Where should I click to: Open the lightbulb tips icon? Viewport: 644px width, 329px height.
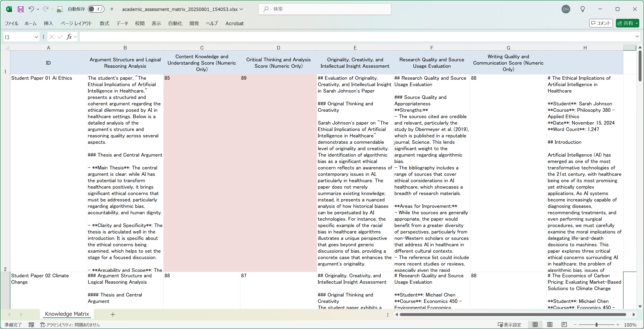[x=582, y=9]
